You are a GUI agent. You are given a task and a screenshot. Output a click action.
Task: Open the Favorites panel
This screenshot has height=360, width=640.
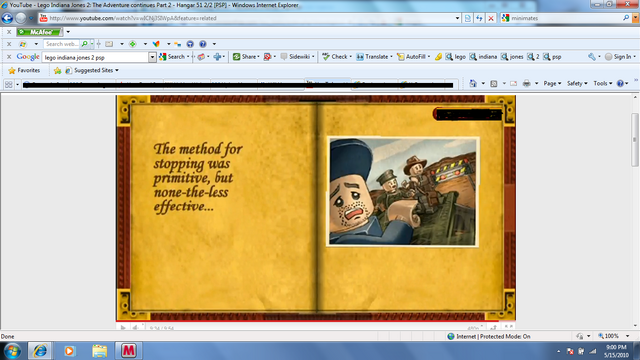click(x=24, y=71)
